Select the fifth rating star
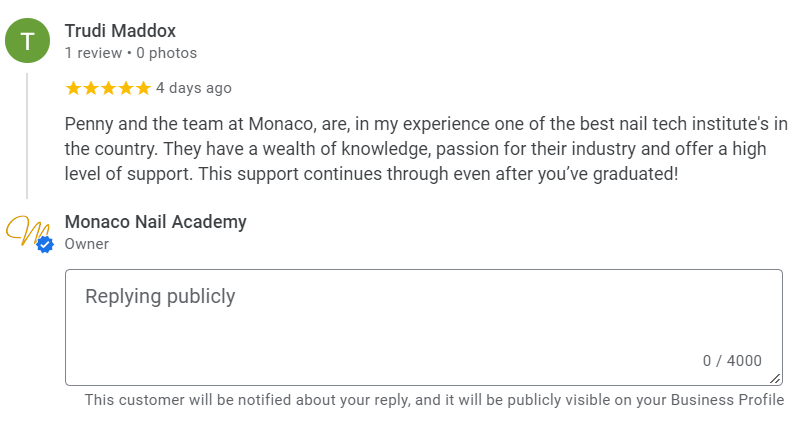 click(x=142, y=88)
